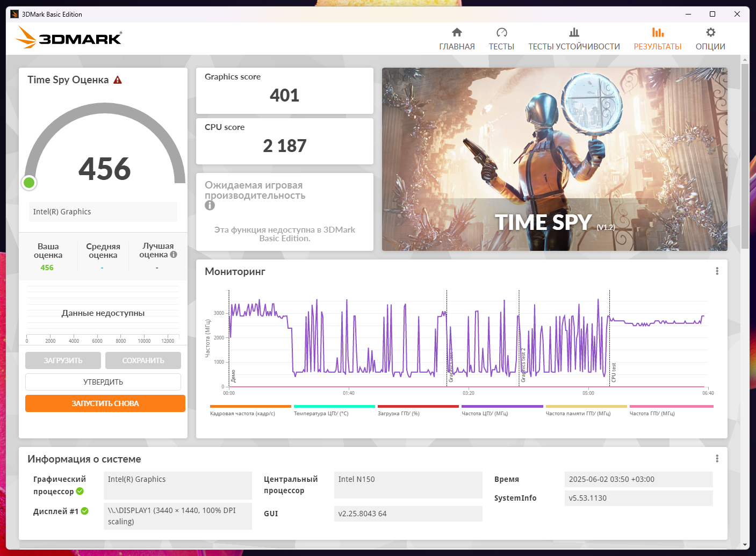
Task: Open the three-dot menu in Информация о системе
Action: coord(717,459)
